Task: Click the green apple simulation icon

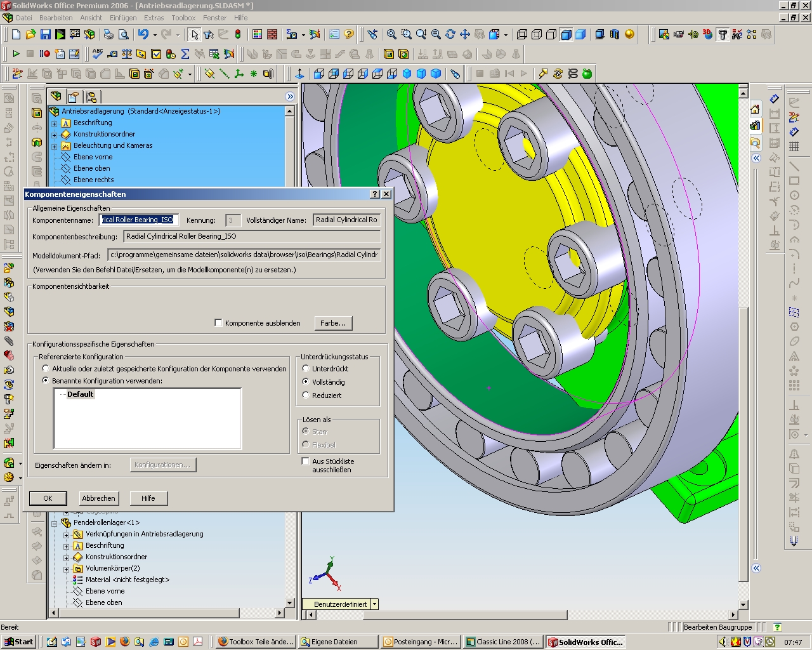Action: (x=587, y=74)
